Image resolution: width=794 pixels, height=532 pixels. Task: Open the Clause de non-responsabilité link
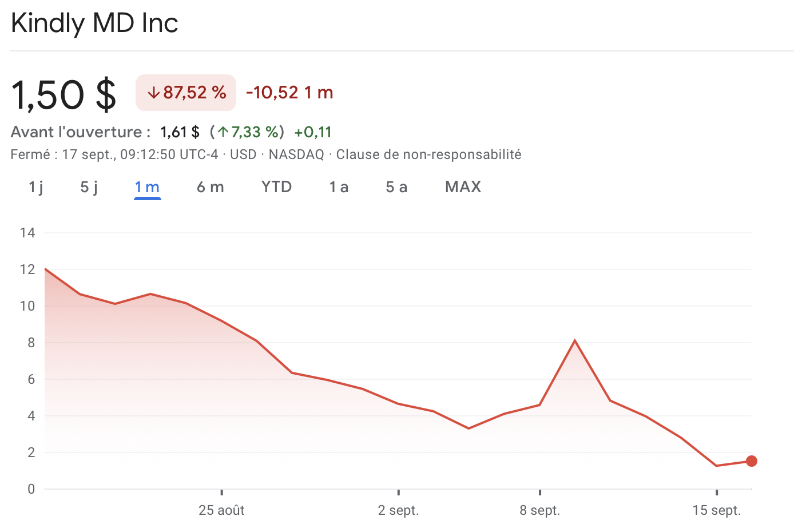[x=428, y=154]
